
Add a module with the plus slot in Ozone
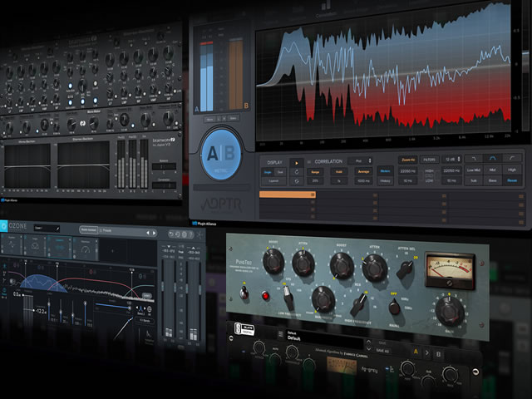click(x=113, y=251)
